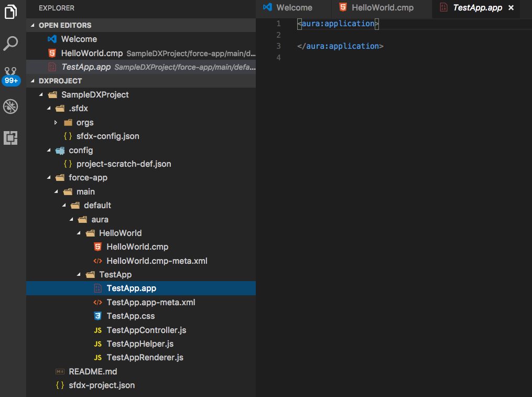Switch to the Welcome editor tab

[294, 8]
